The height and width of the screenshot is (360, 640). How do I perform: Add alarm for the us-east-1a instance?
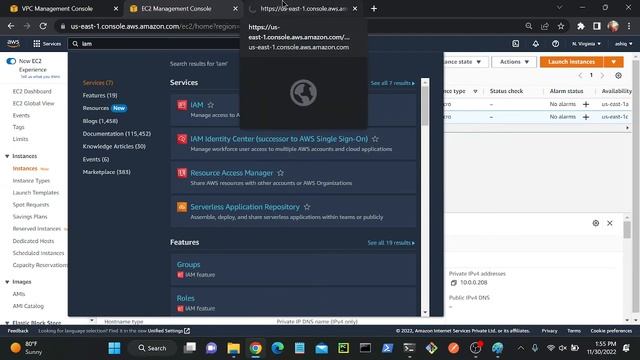[586, 104]
